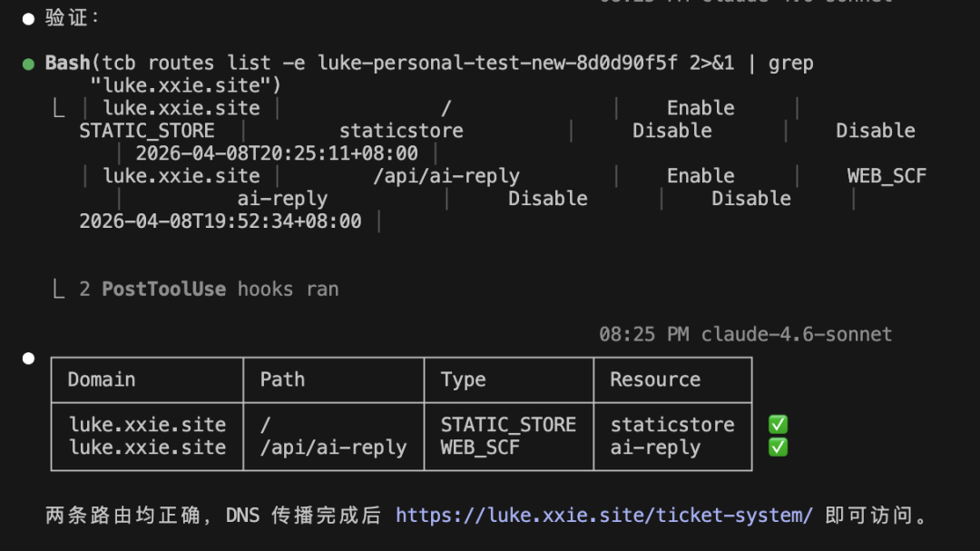Screen dimensions: 980x551
Task: Open the luke.xxie.site/ticket-system link
Action: pyautogui.click(x=604, y=516)
